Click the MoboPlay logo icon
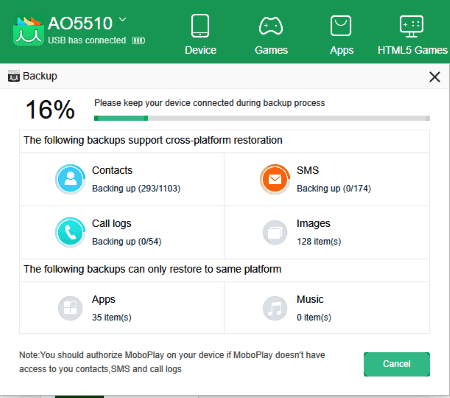Viewport: 450px width, 398px height. pos(28,31)
